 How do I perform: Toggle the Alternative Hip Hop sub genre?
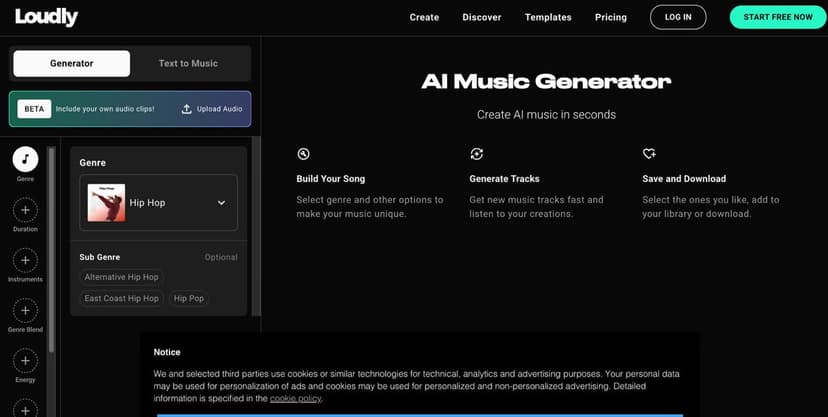[x=121, y=277]
